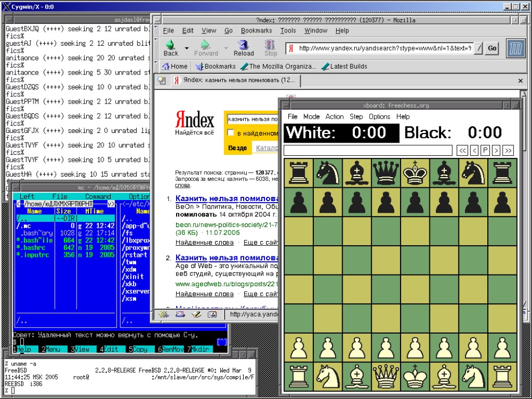Click the Mozilla throbber logo icon

click(x=516, y=48)
